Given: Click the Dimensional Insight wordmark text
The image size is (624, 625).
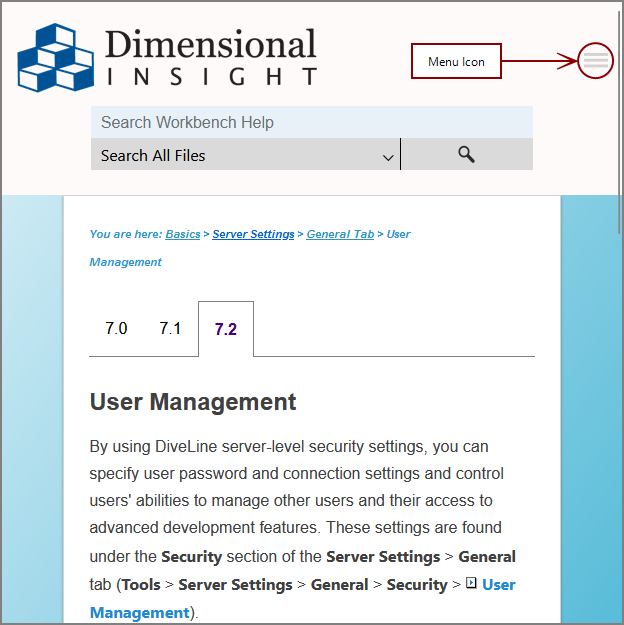Looking at the screenshot, I should 210,58.
